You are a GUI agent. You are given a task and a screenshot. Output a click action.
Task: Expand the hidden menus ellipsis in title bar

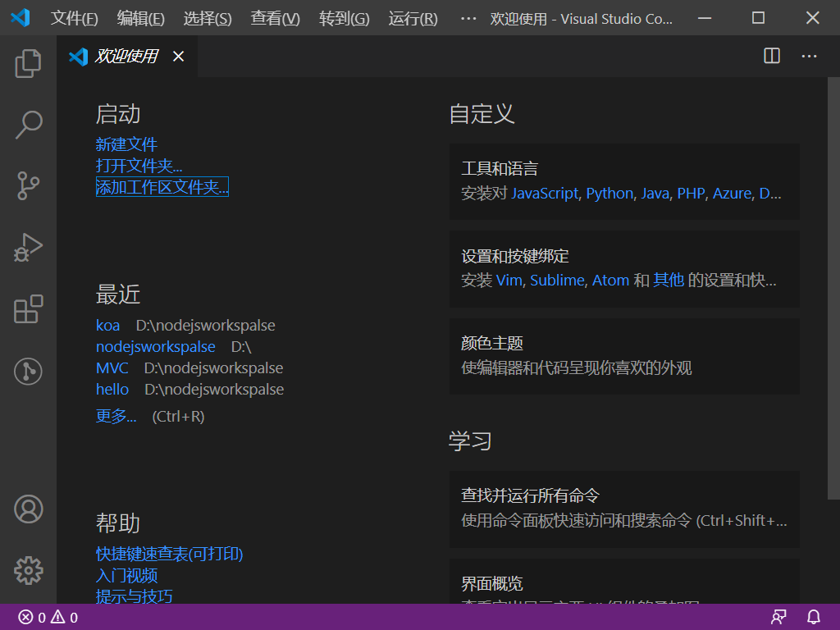468,19
